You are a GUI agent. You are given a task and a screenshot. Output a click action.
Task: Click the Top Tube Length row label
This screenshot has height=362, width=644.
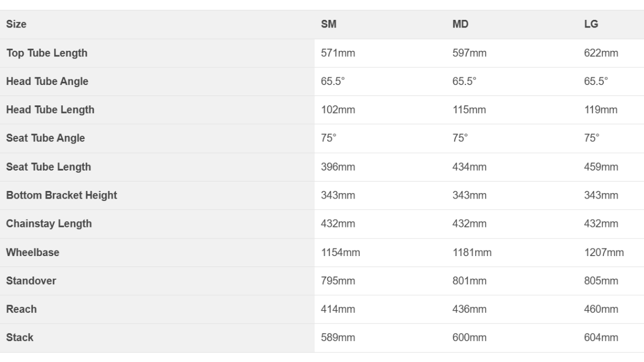coord(47,53)
